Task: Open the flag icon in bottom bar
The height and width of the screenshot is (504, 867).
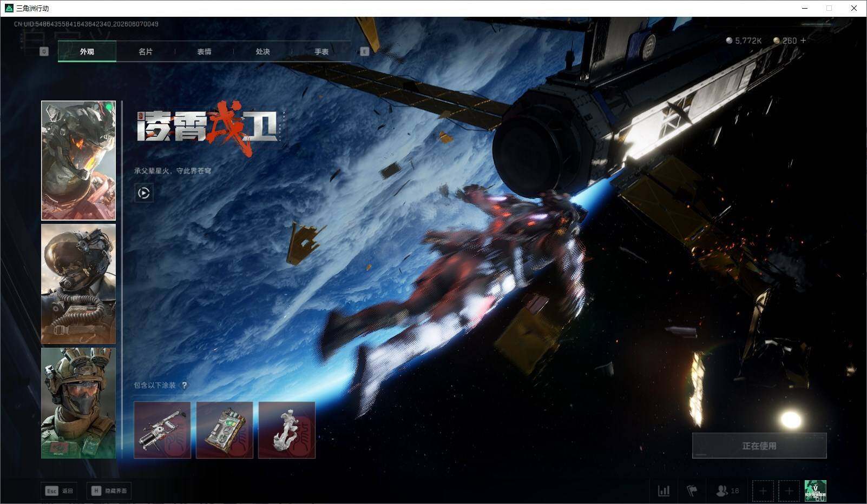Action: 692,490
